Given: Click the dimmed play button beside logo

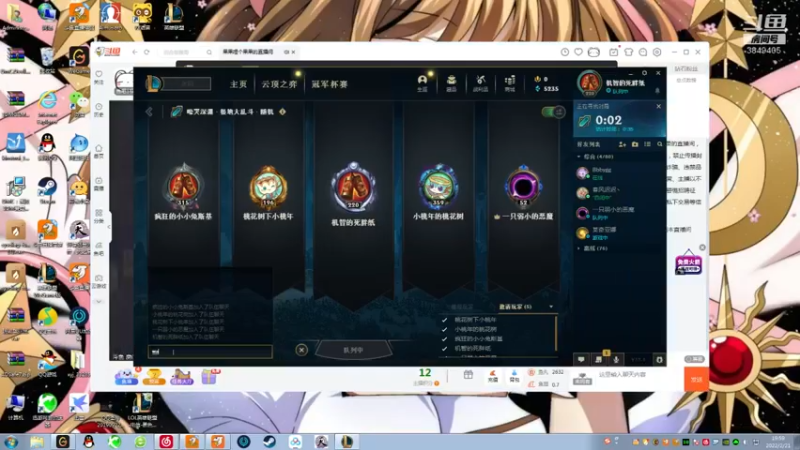Looking at the screenshot, I should pyautogui.click(x=187, y=84).
